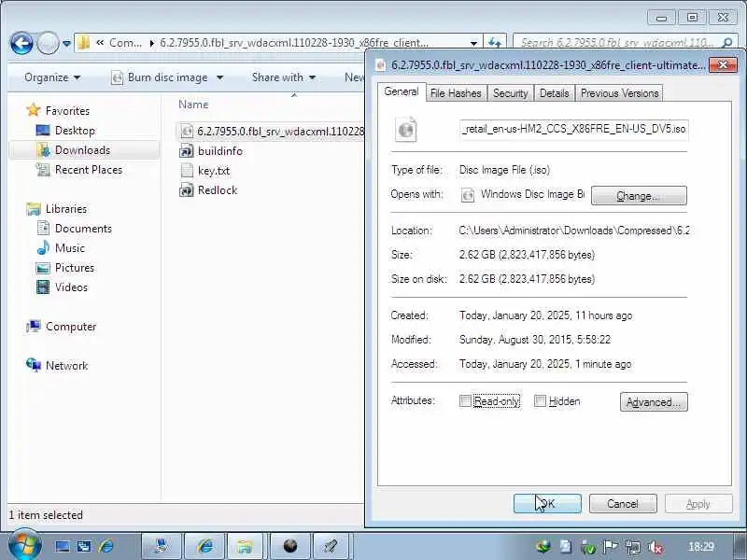Click the Action Center flag tray icon
The width and height of the screenshot is (747, 560).
pos(611,547)
